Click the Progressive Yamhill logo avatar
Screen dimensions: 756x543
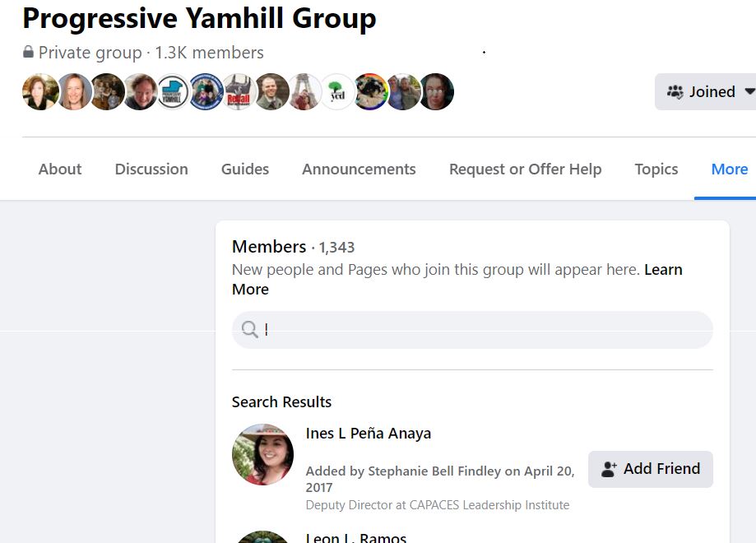click(x=173, y=91)
